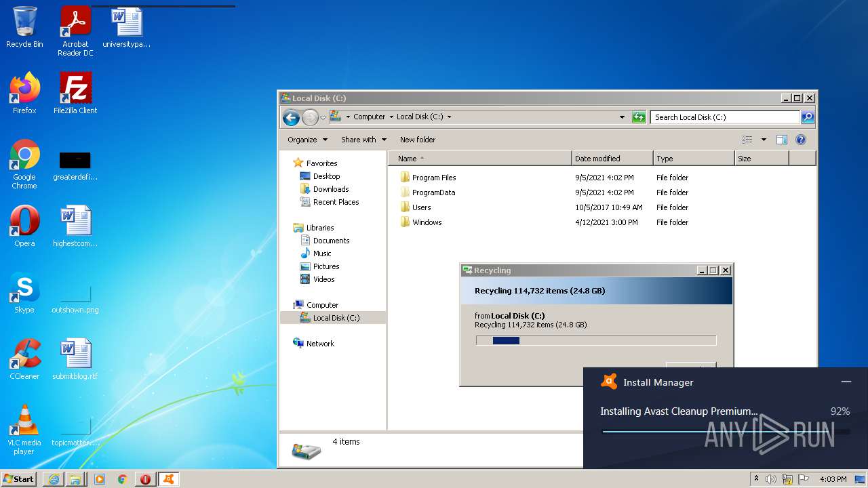The width and height of the screenshot is (868, 488).
Task: Sort by the Type column header
Action: coord(694,159)
